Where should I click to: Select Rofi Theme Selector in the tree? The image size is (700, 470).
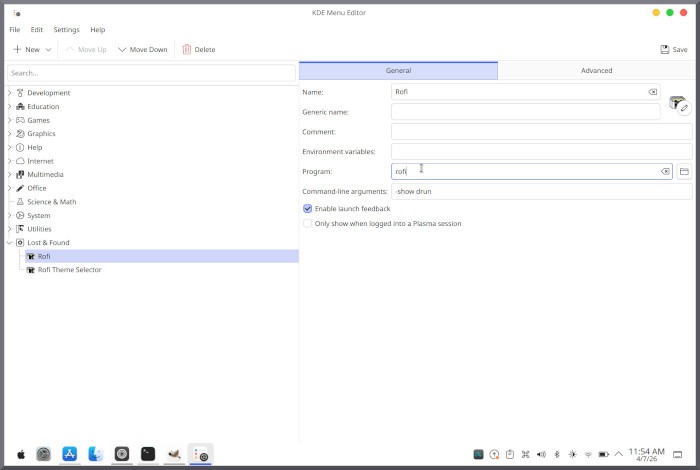pyautogui.click(x=69, y=270)
